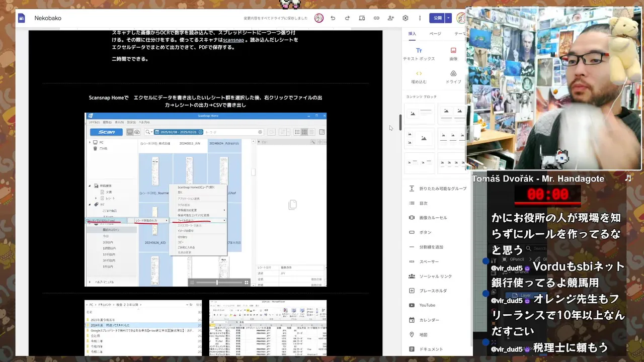Screen dimensions: 644x362
Task: Share the site with others
Action: 391,18
